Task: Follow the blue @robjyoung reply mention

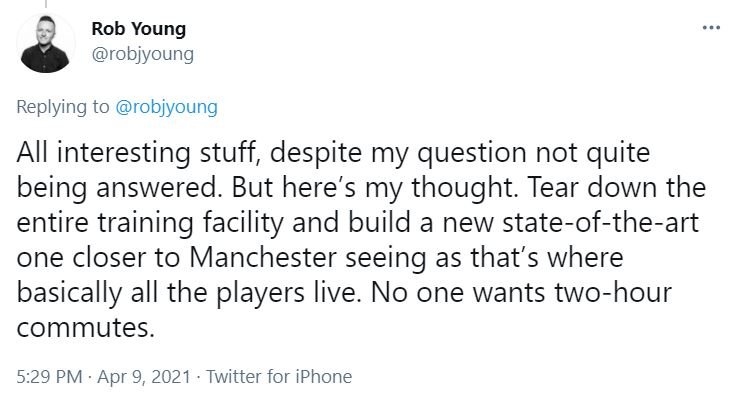Action: point(166,107)
